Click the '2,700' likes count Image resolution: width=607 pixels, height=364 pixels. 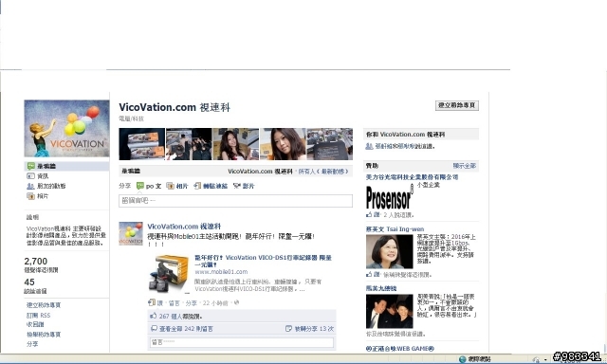pos(36,261)
